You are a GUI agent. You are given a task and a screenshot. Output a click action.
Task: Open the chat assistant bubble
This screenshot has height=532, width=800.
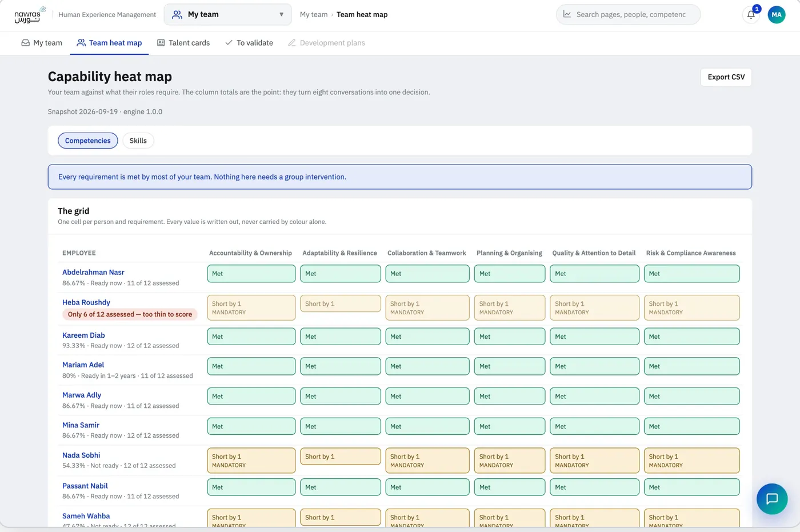772,499
